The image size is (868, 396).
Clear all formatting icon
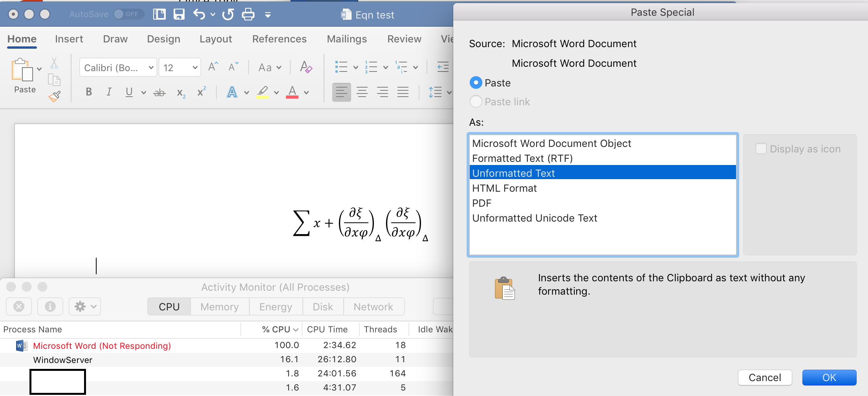tap(306, 67)
